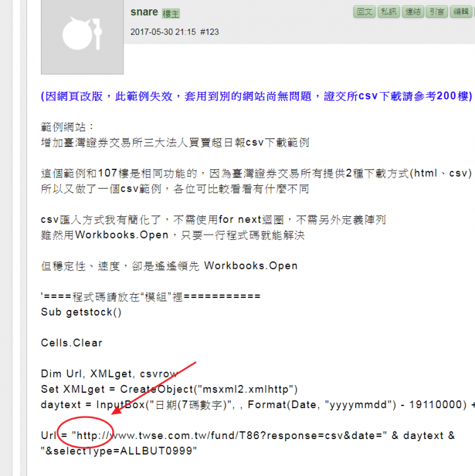The height and width of the screenshot is (476, 475).
Task: Click the post timestamp 2017-05-30 21:15
Action: (163, 32)
